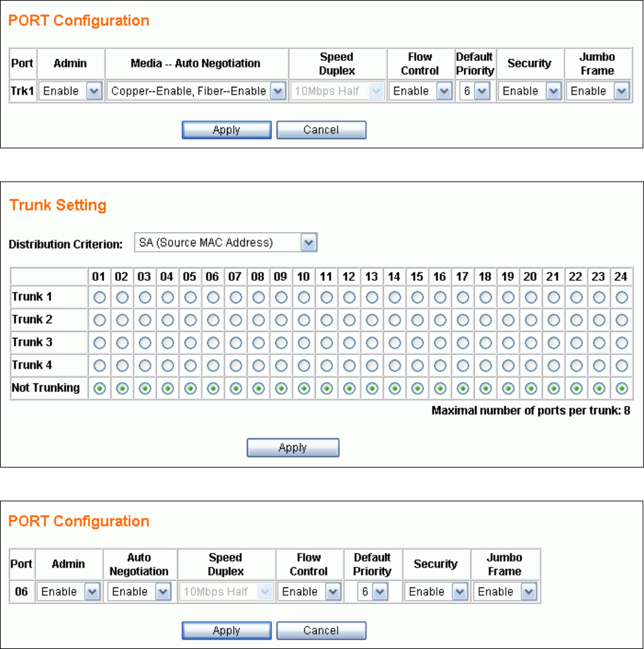This screenshot has width=644, height=649.
Task: Assign port 03 to Trunk 3
Action: [145, 343]
